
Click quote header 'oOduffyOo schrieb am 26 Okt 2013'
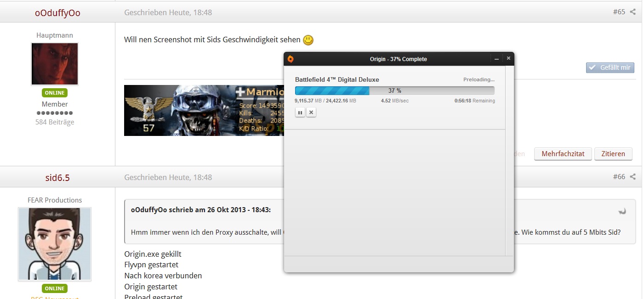click(201, 209)
